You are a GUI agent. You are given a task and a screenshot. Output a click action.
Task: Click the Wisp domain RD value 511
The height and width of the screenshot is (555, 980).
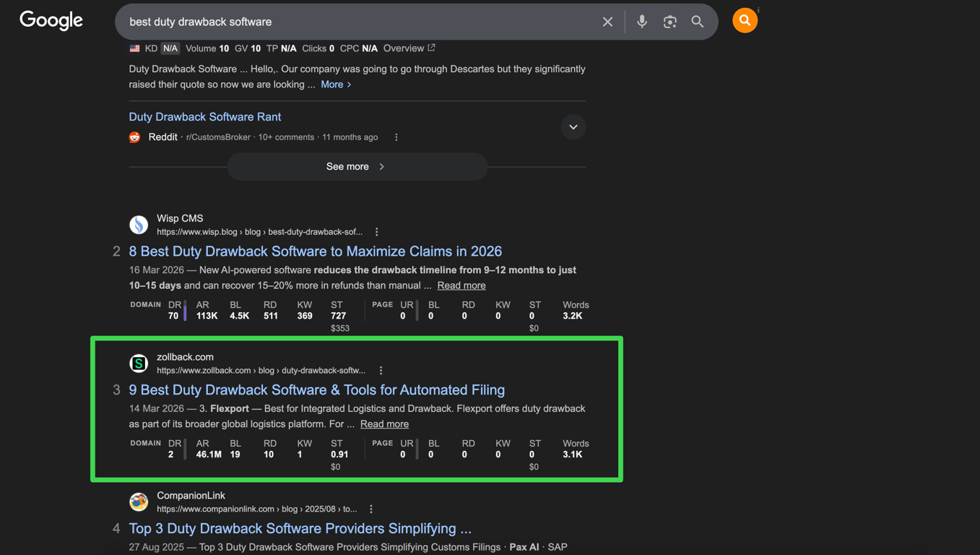pyautogui.click(x=271, y=316)
